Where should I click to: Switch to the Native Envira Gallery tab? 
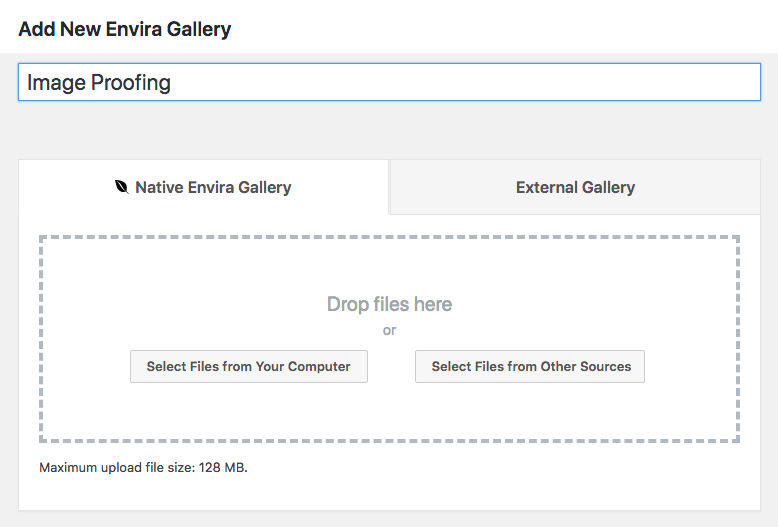[203, 187]
